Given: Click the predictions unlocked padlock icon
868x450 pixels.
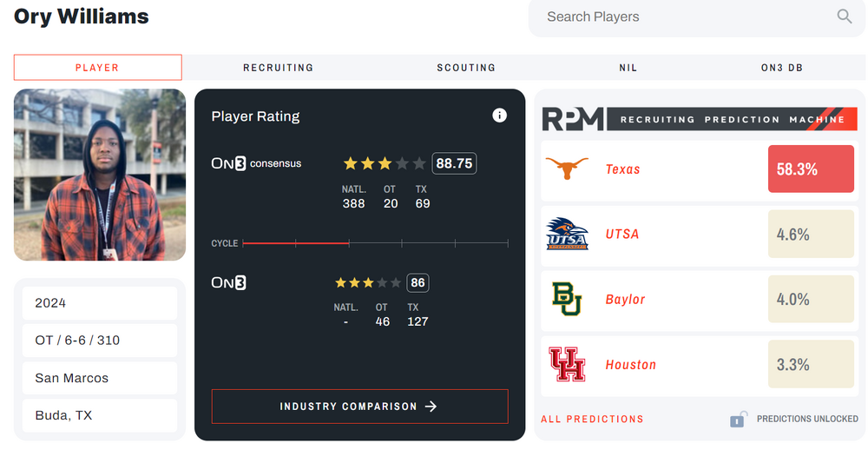Looking at the screenshot, I should tap(738, 419).
